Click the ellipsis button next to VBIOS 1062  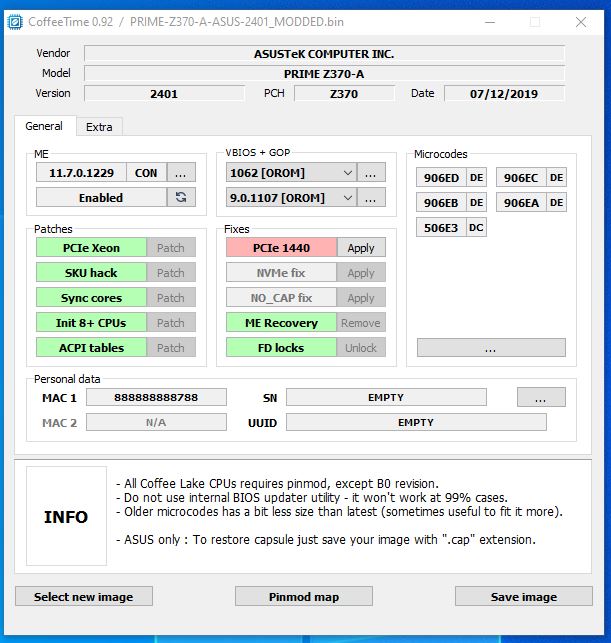pyautogui.click(x=371, y=173)
